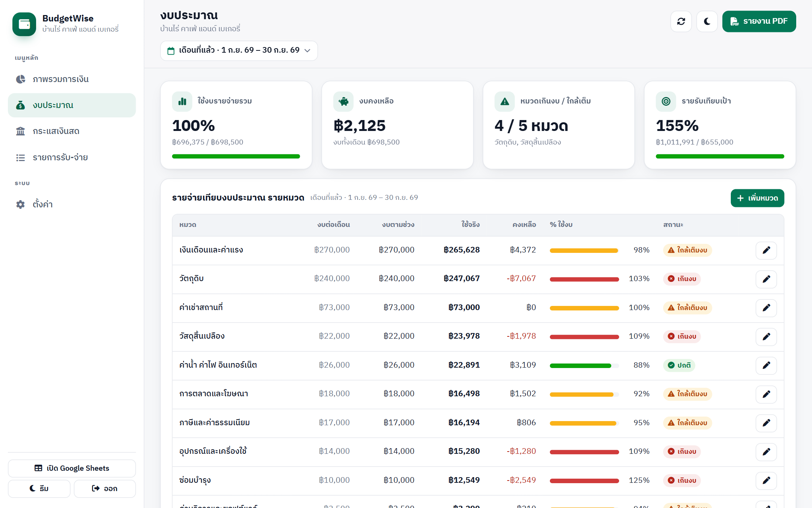Viewport: 812px width, 508px height.
Task: Click the สถานะ column header
Action: 673,225
